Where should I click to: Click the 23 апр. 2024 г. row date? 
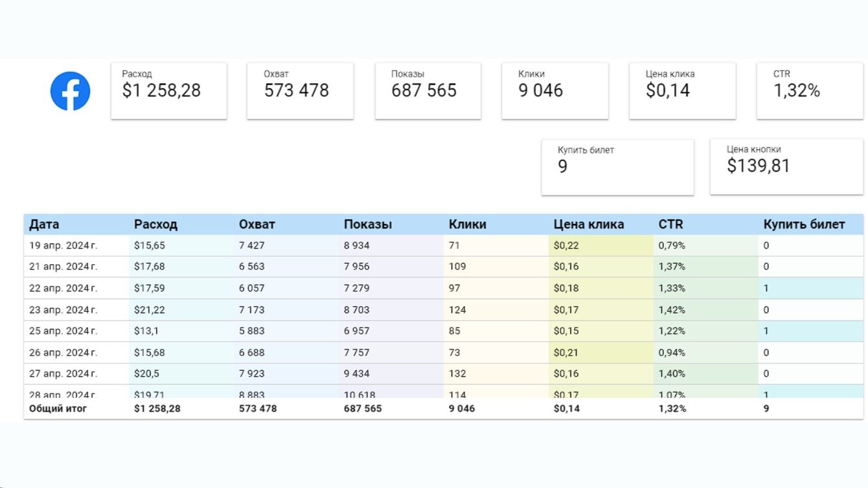(63, 310)
